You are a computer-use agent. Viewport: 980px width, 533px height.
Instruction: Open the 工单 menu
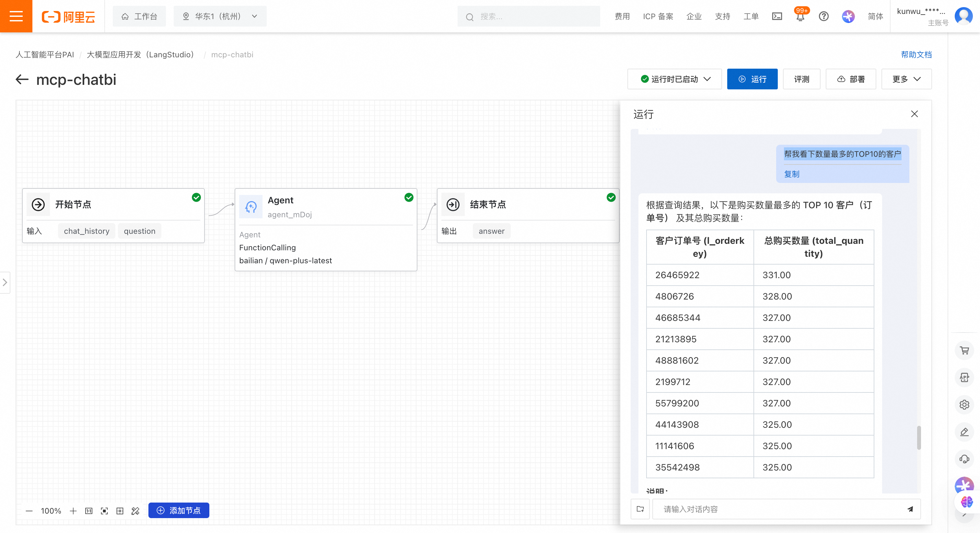751,16
